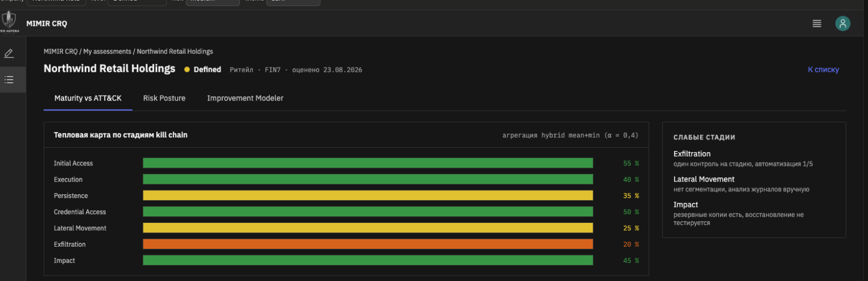Open the Improvement Modeler tab
This screenshot has height=281, width=868.
pyautogui.click(x=245, y=98)
